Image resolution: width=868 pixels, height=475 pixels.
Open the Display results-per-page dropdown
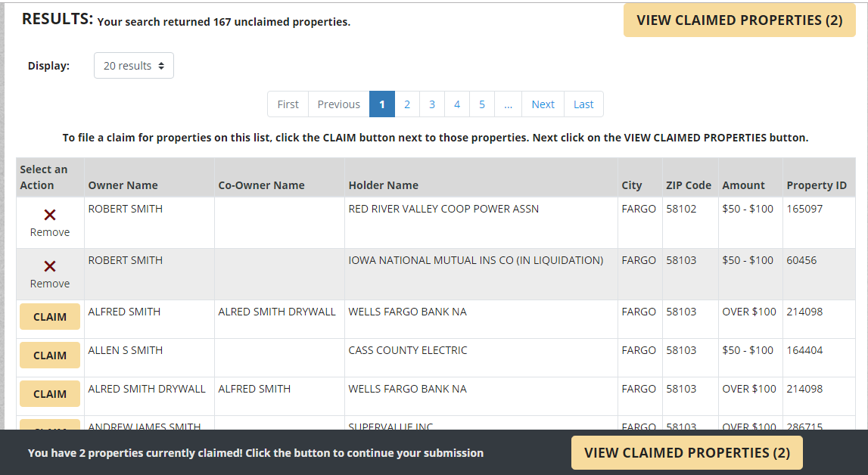point(133,65)
